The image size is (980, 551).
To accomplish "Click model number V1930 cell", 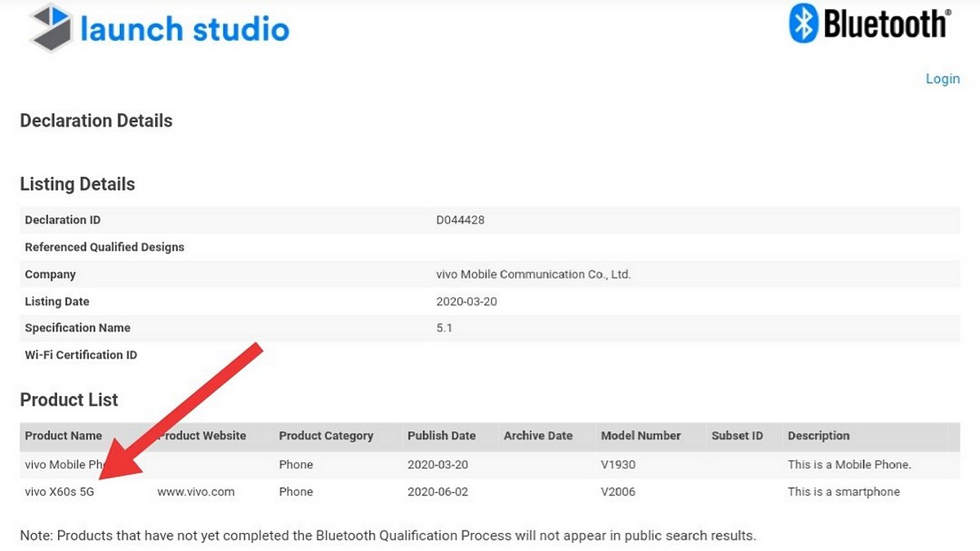I will point(617,464).
